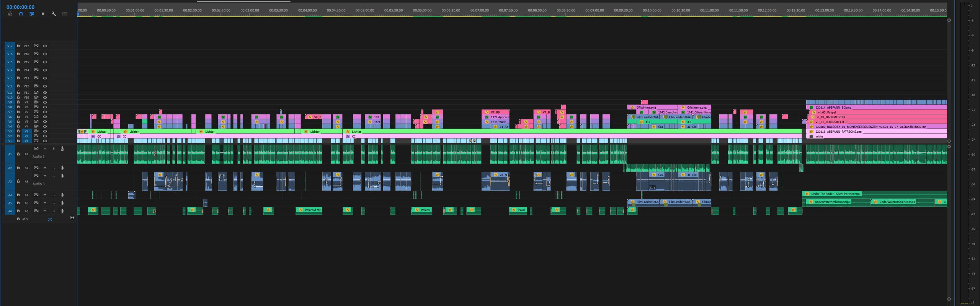Viewport: 980px width, 306px height.
Task: Select the VF_01_LEBENSRETTER clip
Action: [876, 122]
